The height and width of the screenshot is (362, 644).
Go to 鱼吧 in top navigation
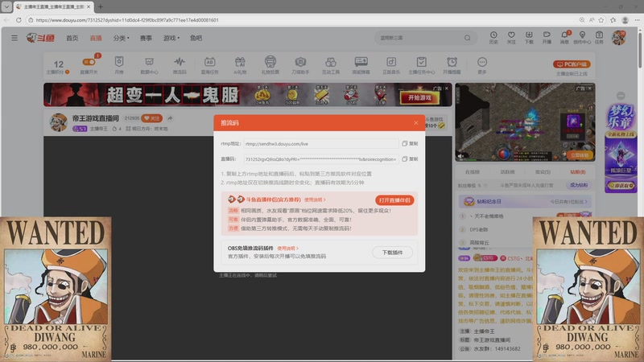point(196,38)
